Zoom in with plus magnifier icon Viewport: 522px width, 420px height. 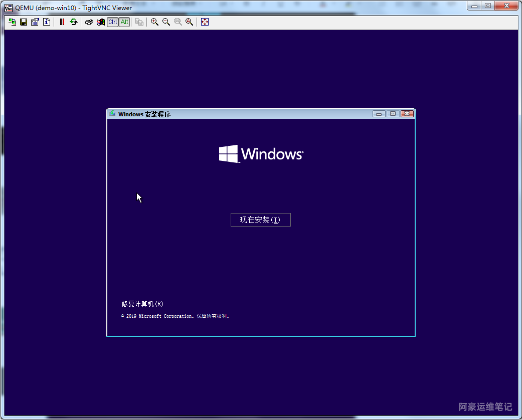pos(154,22)
